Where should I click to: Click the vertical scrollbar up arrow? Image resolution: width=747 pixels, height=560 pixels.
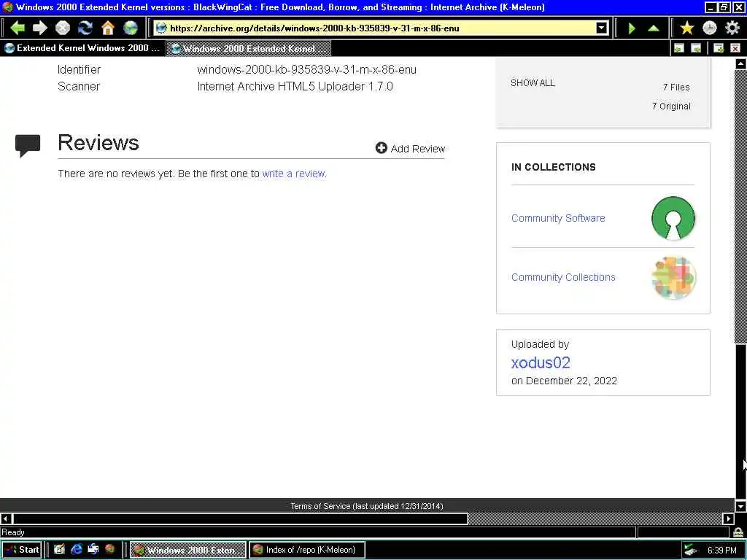tap(740, 63)
